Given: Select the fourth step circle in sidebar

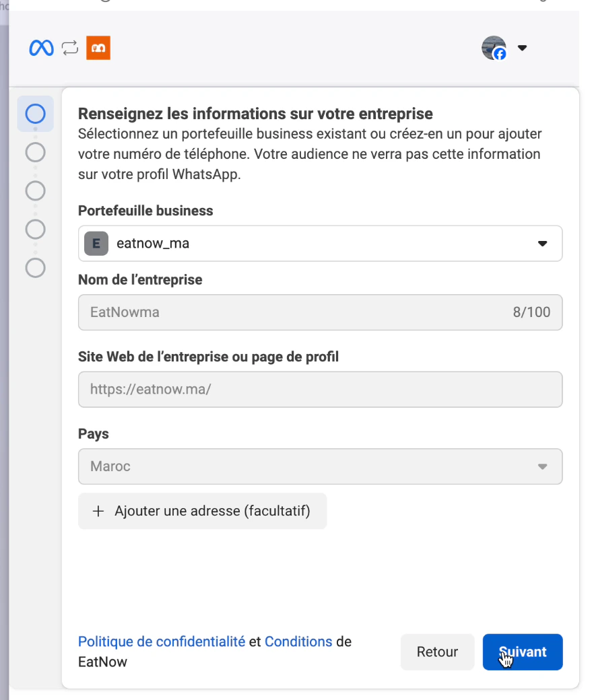Looking at the screenshot, I should coord(35,230).
